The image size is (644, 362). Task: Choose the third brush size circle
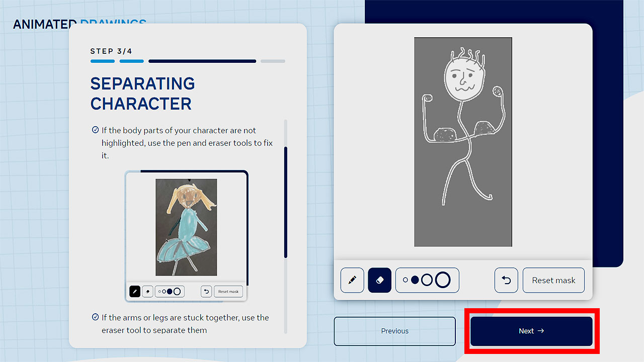click(x=427, y=280)
